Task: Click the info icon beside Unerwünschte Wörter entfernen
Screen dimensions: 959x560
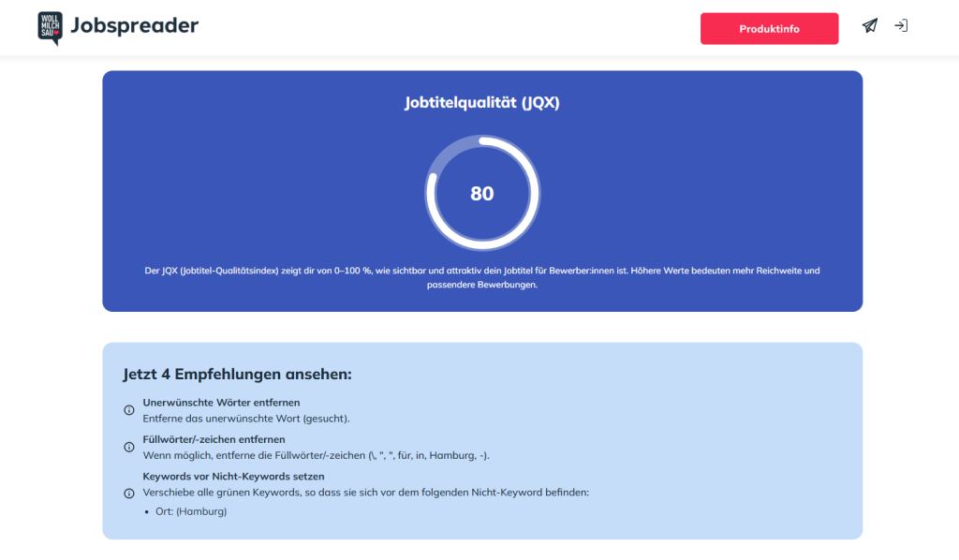Action: click(x=128, y=410)
